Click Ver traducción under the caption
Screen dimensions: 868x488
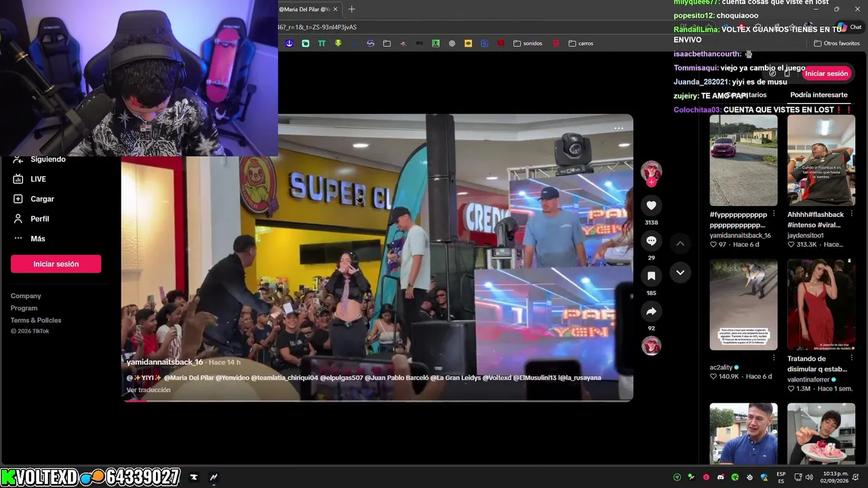tap(149, 390)
